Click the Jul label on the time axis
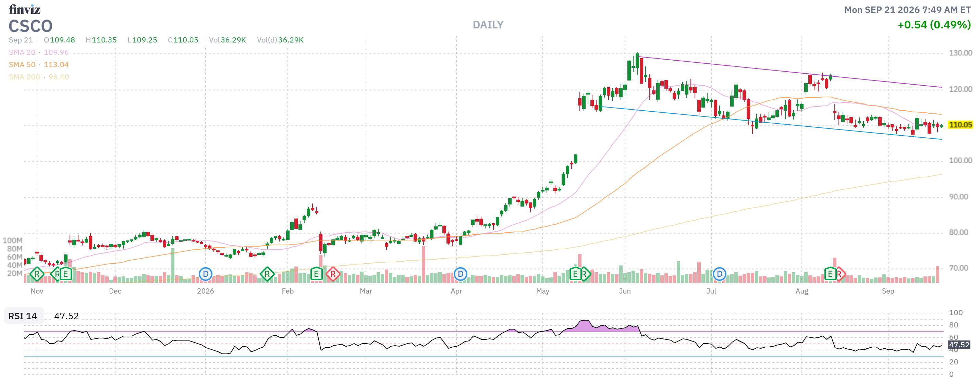This screenshot has width=980, height=385. click(x=711, y=291)
